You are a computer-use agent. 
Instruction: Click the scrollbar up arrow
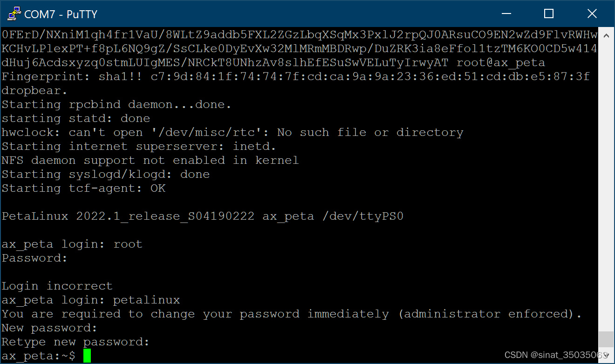coord(607,34)
